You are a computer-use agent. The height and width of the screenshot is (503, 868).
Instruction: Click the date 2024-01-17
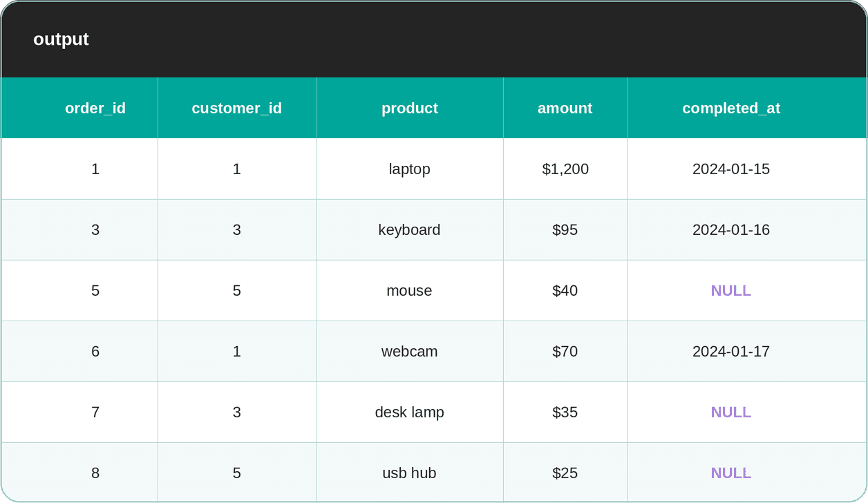pyautogui.click(x=731, y=351)
